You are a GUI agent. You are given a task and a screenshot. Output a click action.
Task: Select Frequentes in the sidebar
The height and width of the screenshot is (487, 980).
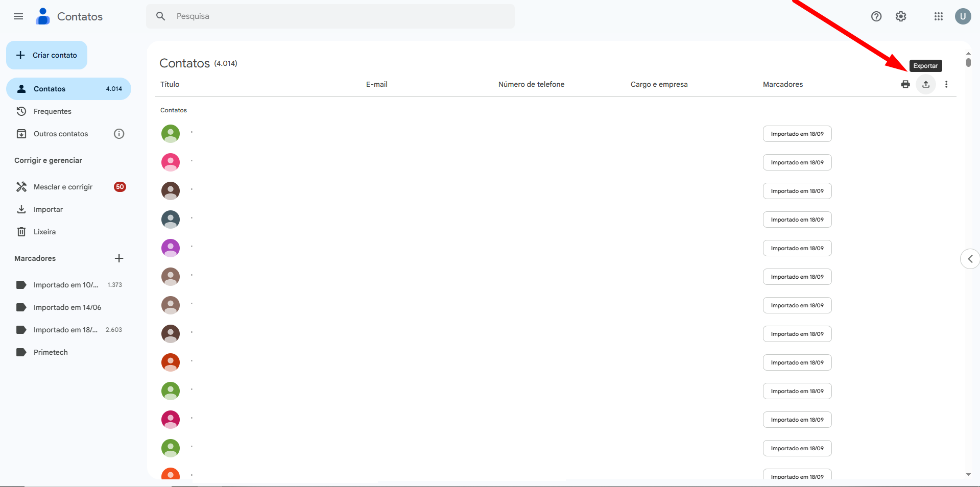click(52, 111)
